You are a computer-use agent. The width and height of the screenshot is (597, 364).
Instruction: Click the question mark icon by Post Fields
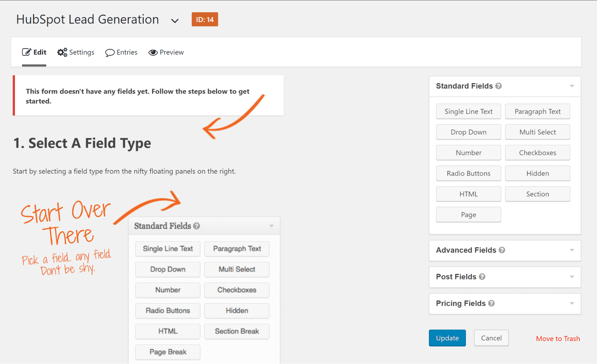pyautogui.click(x=482, y=277)
